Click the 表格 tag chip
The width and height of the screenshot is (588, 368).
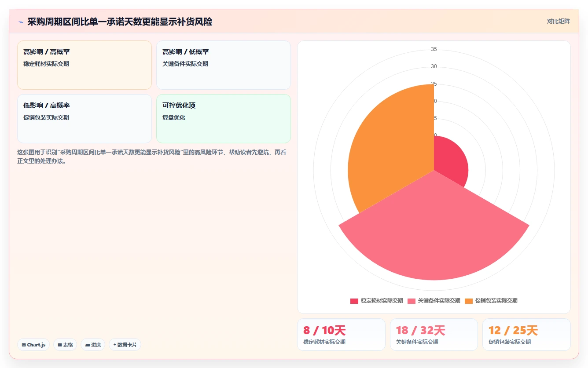(x=65, y=345)
